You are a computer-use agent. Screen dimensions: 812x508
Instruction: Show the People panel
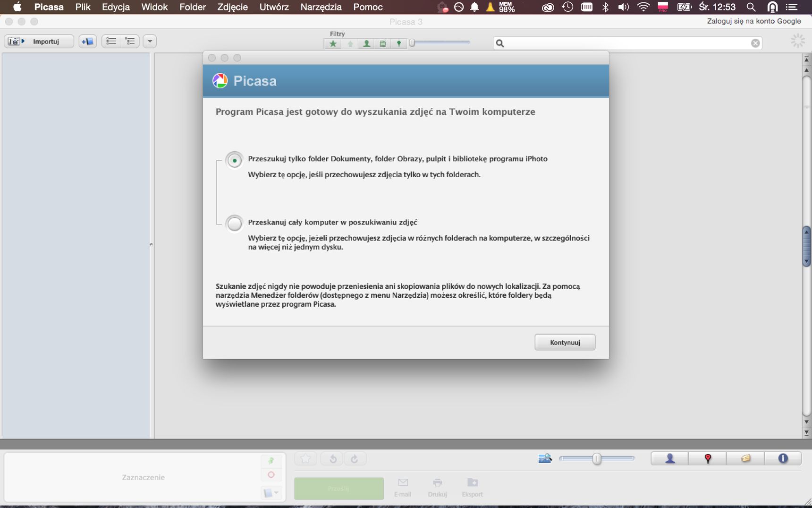click(x=670, y=458)
